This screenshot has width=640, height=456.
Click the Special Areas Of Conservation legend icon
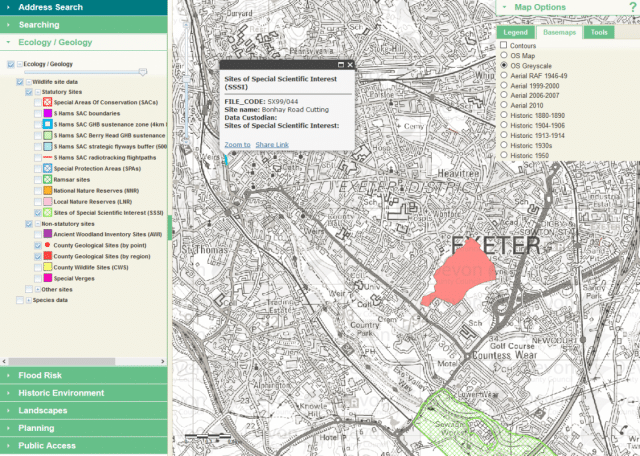tap(47, 102)
